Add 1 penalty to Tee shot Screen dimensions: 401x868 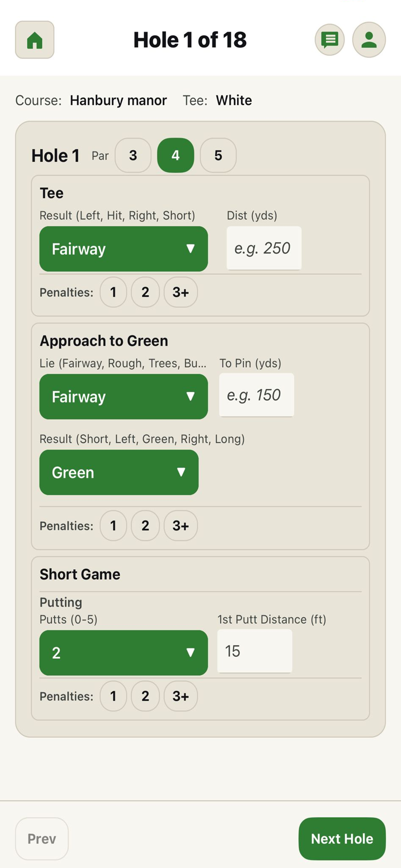coord(113,292)
